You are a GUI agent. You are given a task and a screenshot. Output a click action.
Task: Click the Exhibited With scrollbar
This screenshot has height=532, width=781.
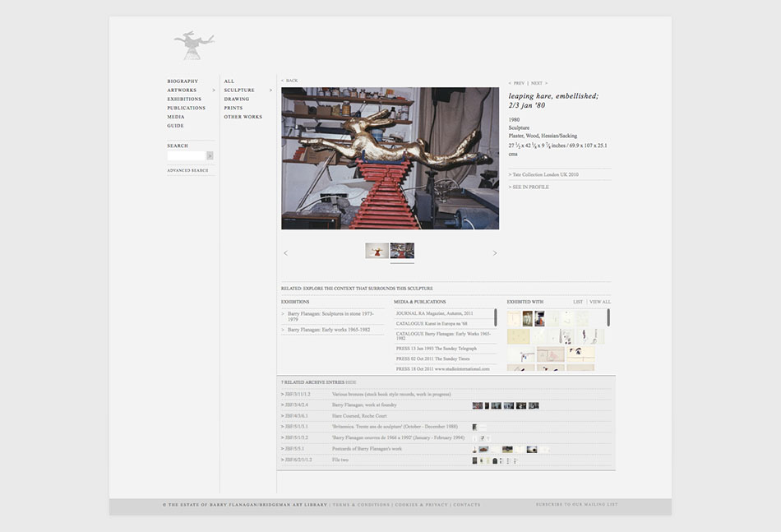(608, 317)
